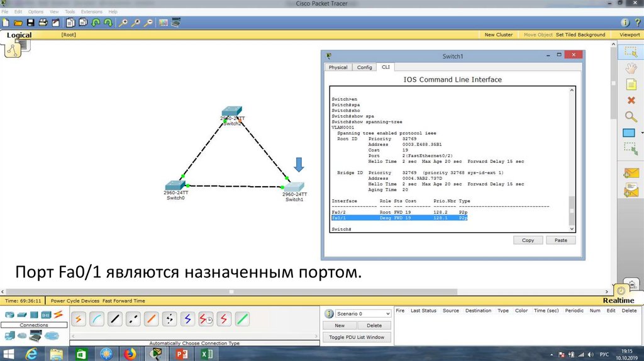The width and height of the screenshot is (644, 361).
Task: Select copper straight-through black cable
Action: (115, 319)
